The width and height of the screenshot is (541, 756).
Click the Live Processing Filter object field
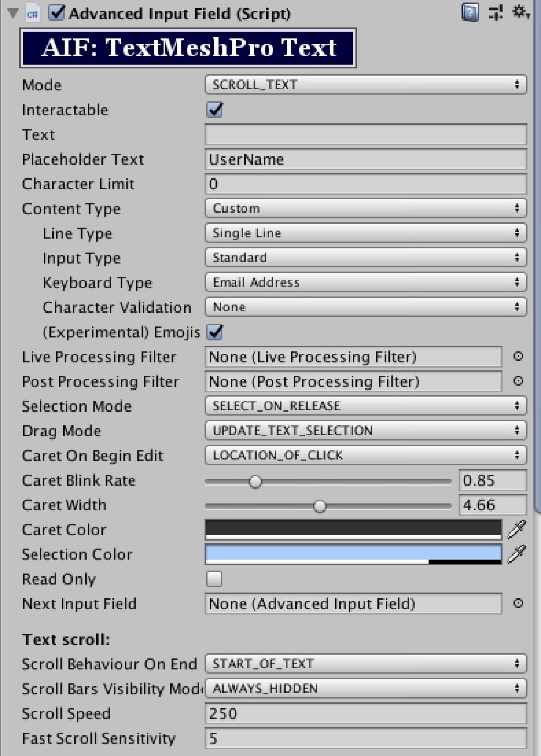coord(353,357)
